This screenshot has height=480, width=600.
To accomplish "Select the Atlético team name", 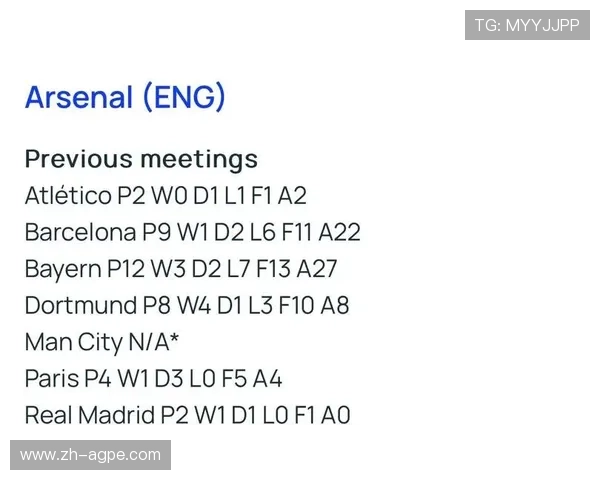I will (67, 196).
